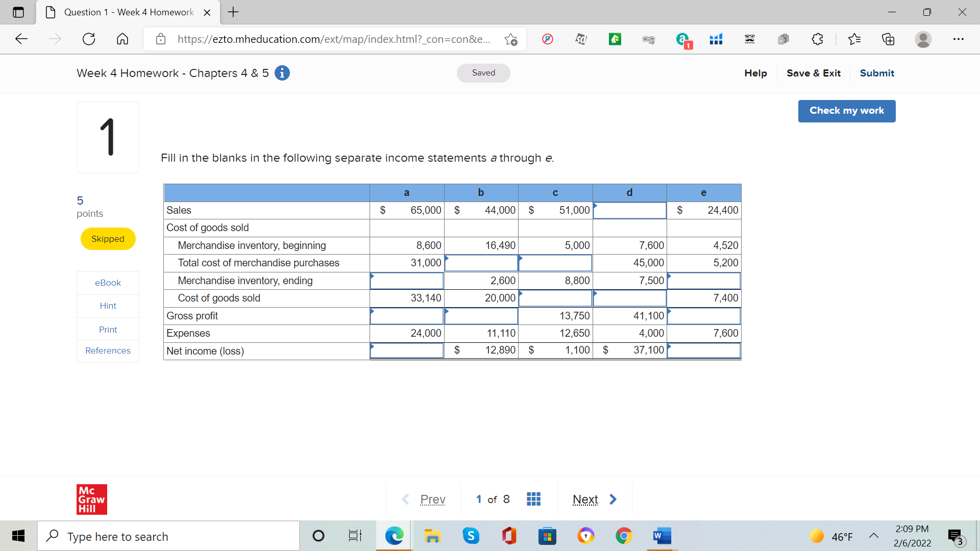Image resolution: width=980 pixels, height=551 pixels.
Task: Click Check my work button
Action: 846,111
